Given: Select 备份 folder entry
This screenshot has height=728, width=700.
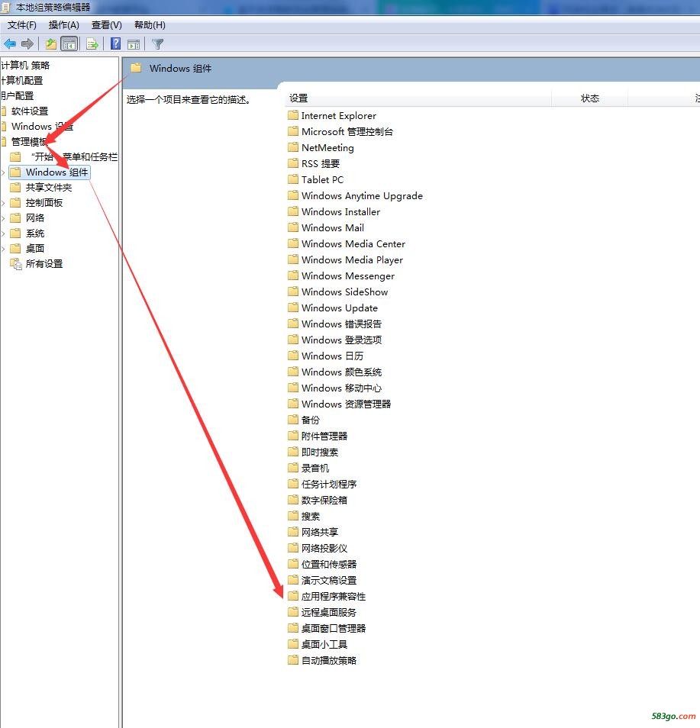Looking at the screenshot, I should coord(310,420).
